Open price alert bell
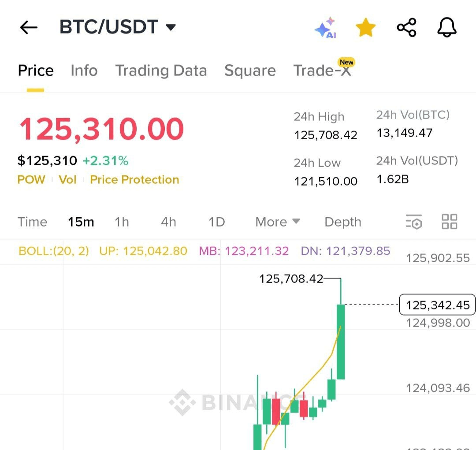Screen dimensions: 476x450 446,28
